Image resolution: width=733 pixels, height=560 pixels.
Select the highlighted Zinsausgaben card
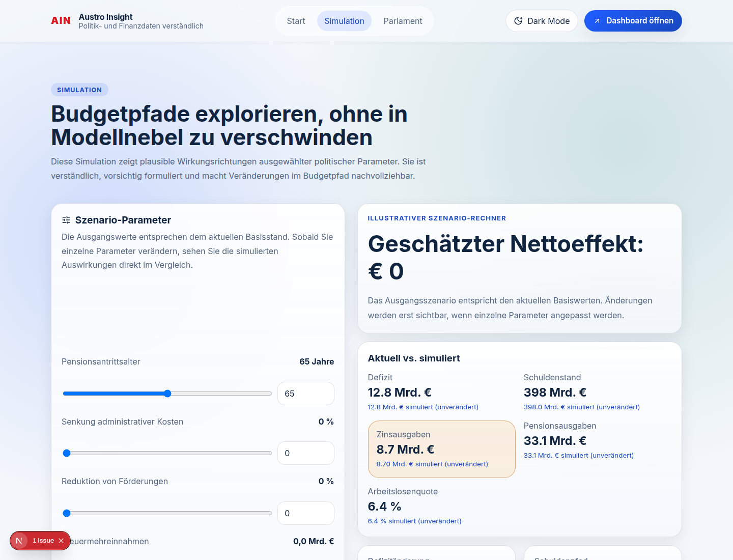point(441,449)
